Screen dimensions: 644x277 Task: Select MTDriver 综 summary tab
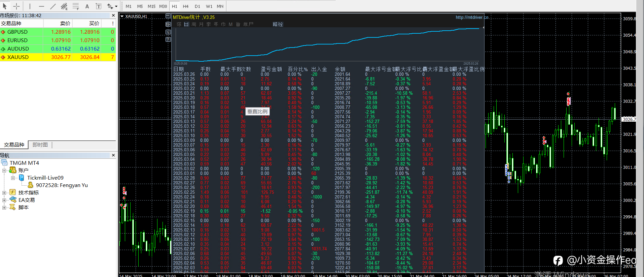(x=179, y=24)
